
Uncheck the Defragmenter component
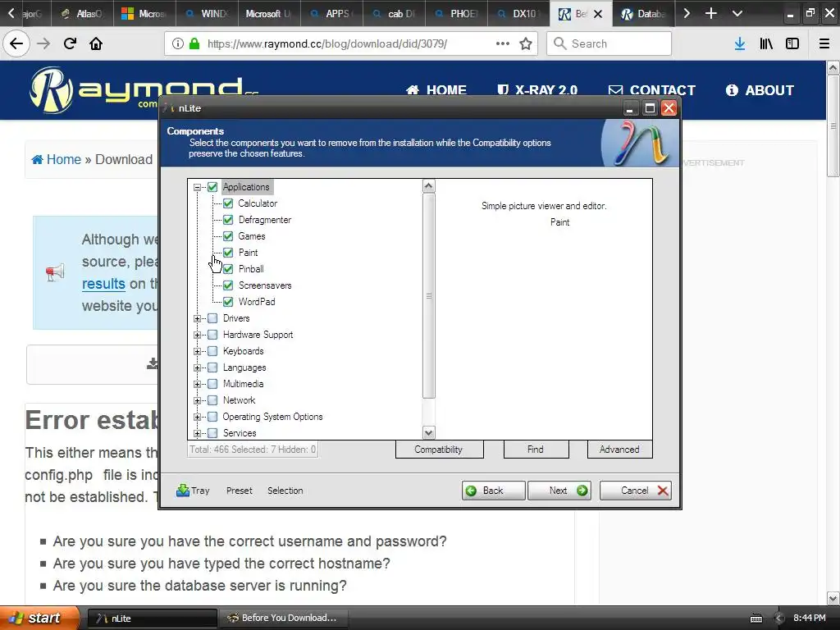click(x=228, y=220)
